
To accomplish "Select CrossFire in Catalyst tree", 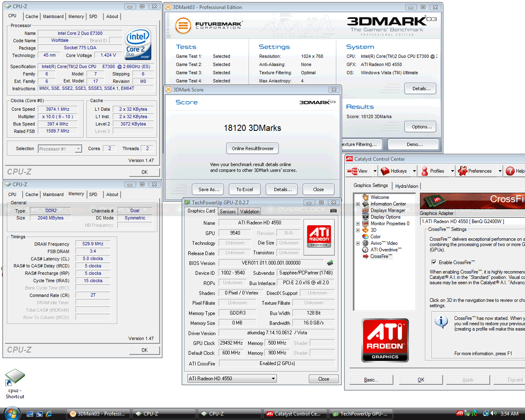I will (381, 256).
